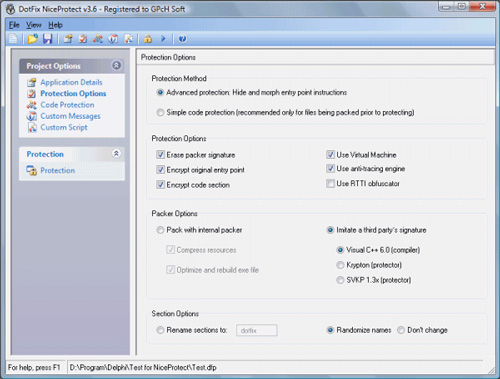This screenshot has width=500, height=379.
Task: Click the blue arrow run icon
Action: [x=163, y=39]
